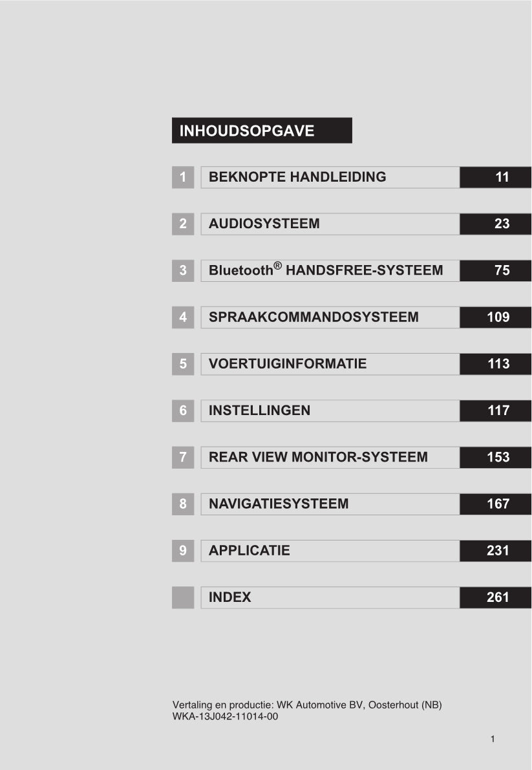The image size is (532, 770).
Task: Select the chapter number 7 tab
Action: 183,457
